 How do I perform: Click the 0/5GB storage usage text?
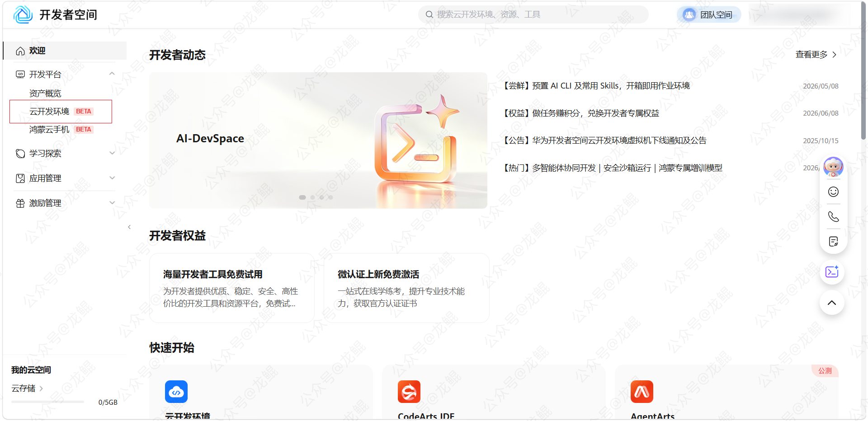coord(108,402)
